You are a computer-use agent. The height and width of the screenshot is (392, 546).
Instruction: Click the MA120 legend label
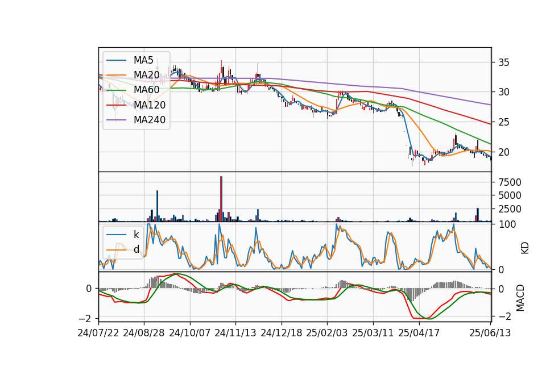[150, 105]
